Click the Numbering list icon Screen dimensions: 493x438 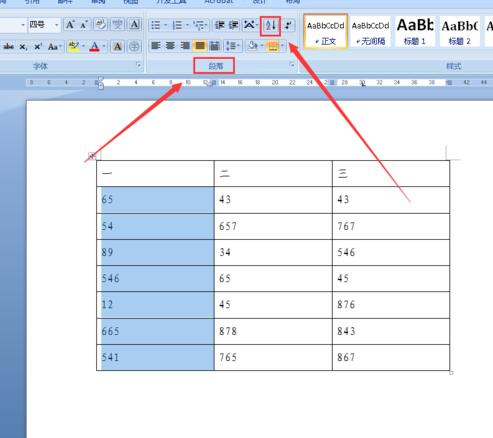click(177, 25)
